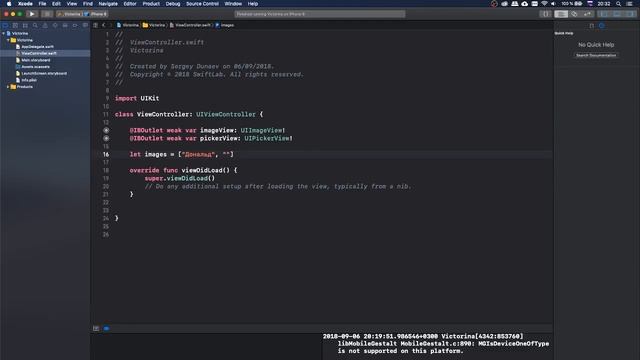Screen dimensions: 640x360
Task: Open the Editor menu
Action: 130,4
